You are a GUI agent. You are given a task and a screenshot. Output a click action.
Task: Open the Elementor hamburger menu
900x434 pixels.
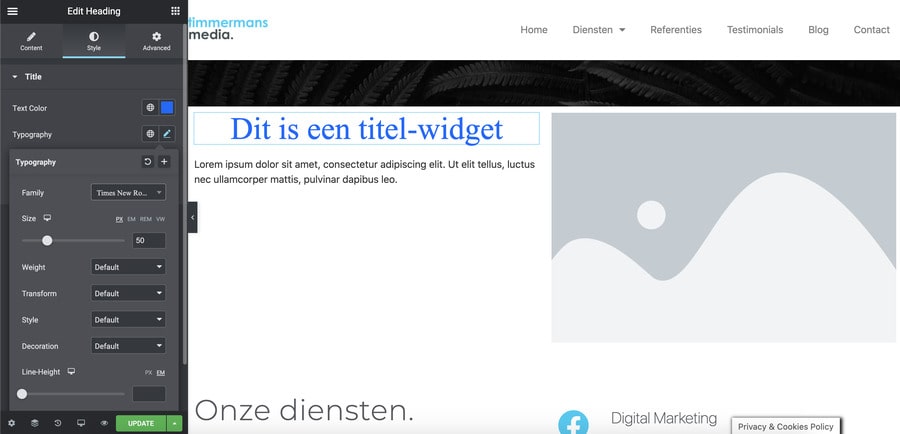(x=12, y=11)
